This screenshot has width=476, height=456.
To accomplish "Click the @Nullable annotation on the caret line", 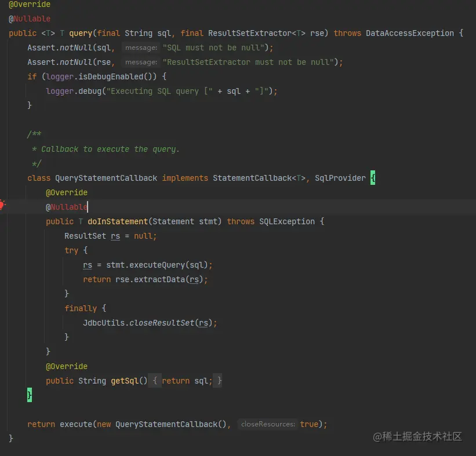I will point(67,207).
